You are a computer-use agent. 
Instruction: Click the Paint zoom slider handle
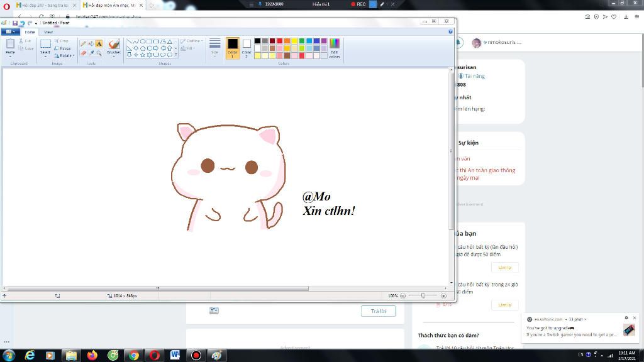coord(423,295)
